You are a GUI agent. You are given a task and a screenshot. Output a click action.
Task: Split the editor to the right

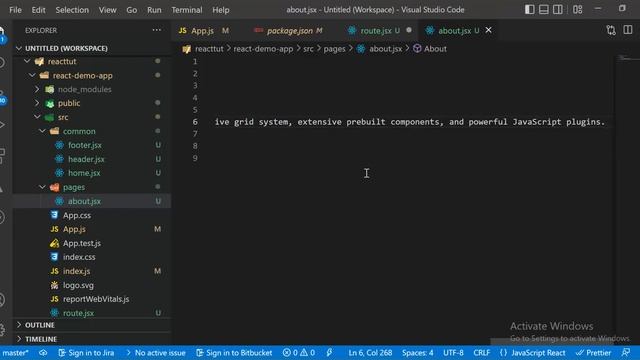pyautogui.click(x=628, y=30)
